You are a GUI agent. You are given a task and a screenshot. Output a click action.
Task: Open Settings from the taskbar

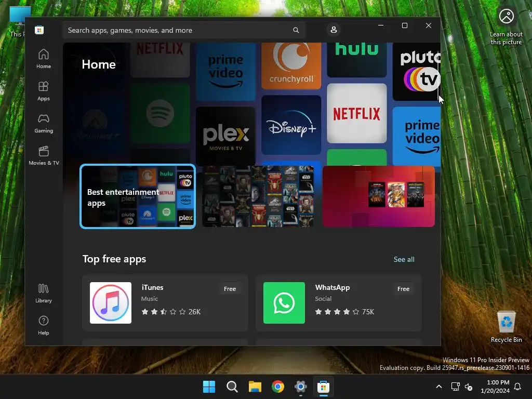pos(301,387)
